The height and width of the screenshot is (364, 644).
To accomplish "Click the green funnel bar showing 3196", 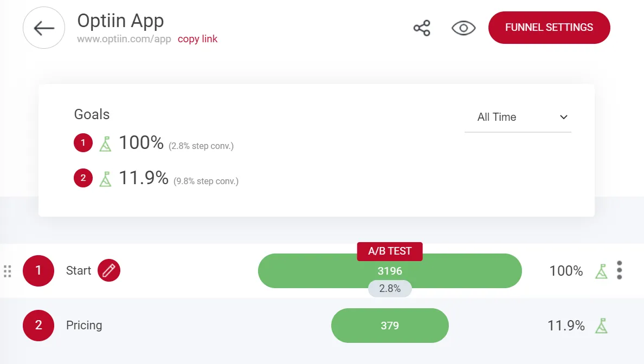I will pyautogui.click(x=390, y=271).
